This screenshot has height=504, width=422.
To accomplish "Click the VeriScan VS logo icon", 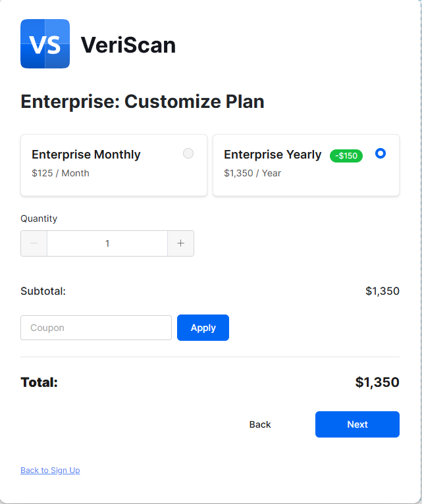I will (x=45, y=44).
